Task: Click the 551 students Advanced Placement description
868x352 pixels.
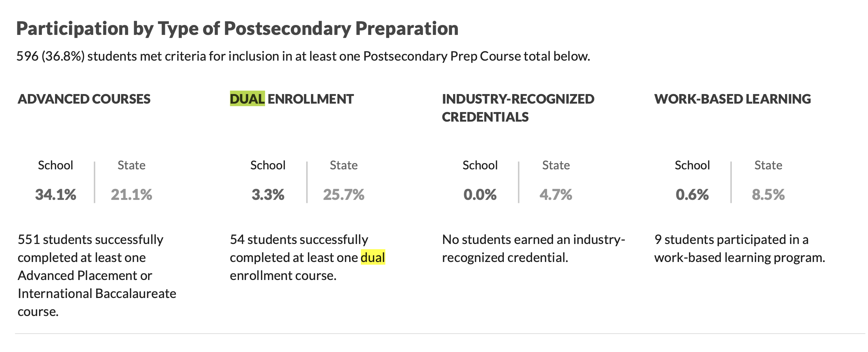Action: (x=97, y=275)
